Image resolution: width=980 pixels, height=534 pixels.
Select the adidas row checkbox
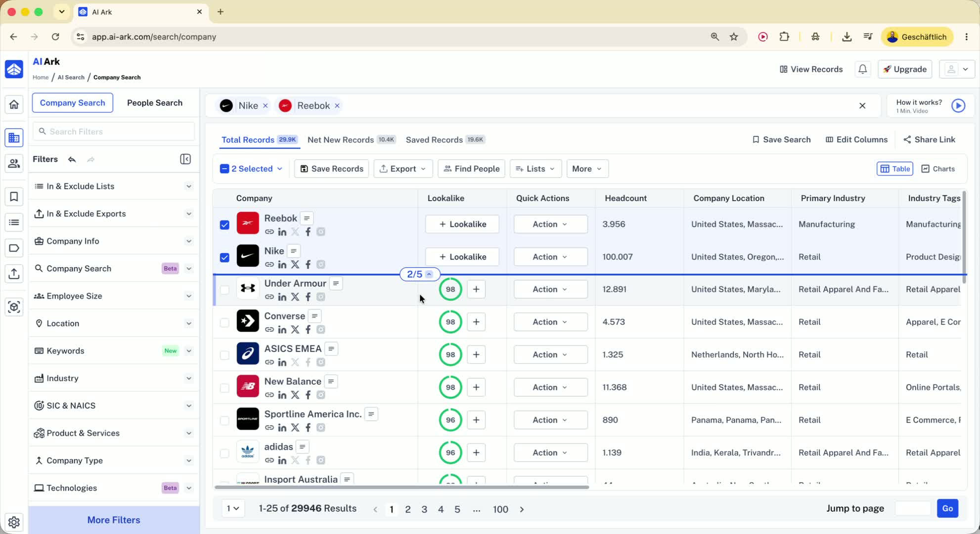click(224, 453)
